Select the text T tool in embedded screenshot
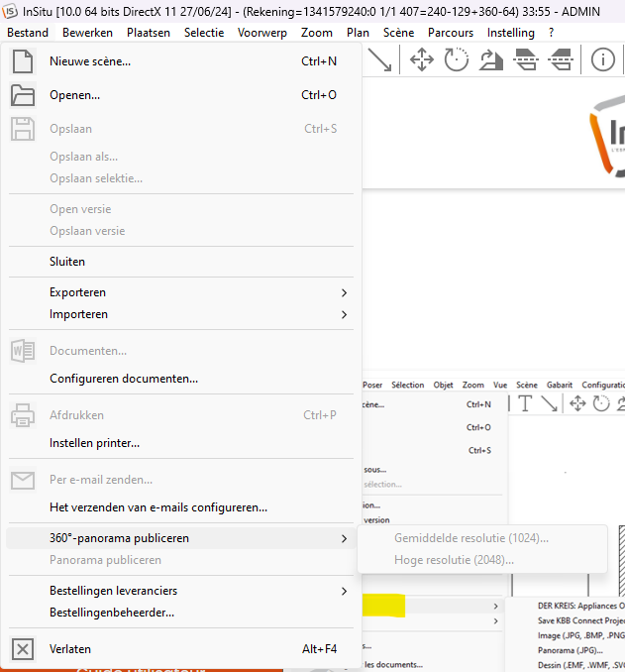Screen dimensions: 625x672 (x=525, y=403)
